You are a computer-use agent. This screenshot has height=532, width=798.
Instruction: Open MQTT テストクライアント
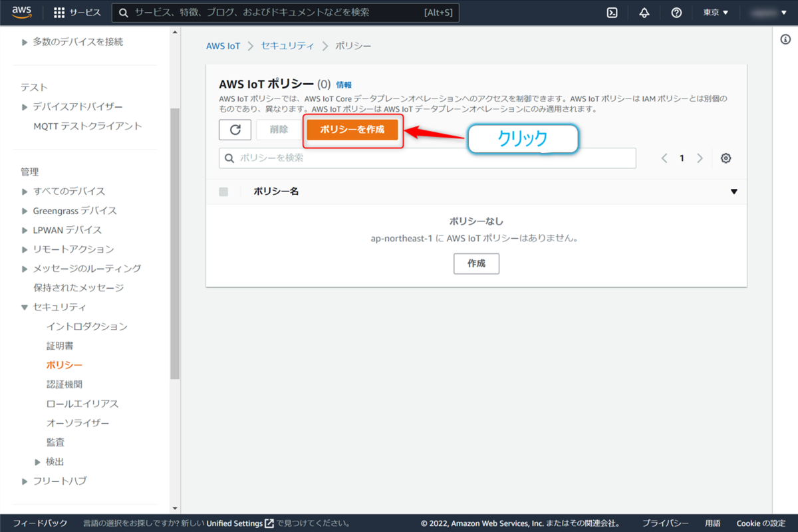pyautogui.click(x=87, y=126)
